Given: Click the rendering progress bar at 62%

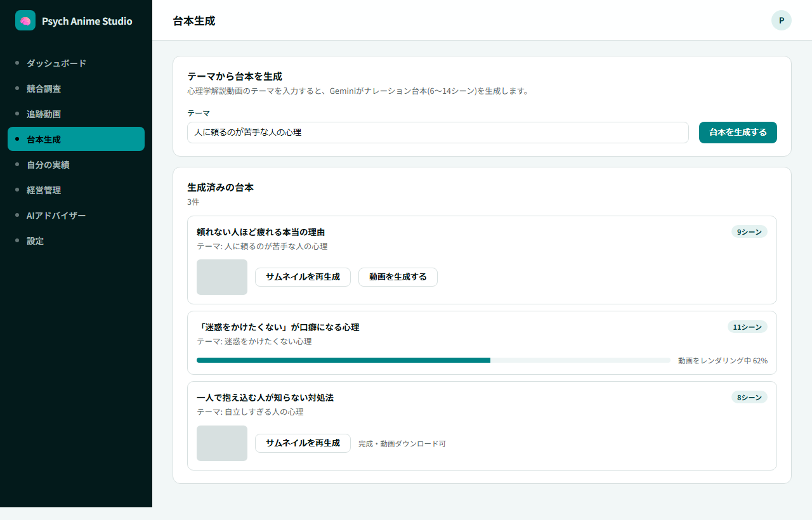Looking at the screenshot, I should pyautogui.click(x=433, y=360).
